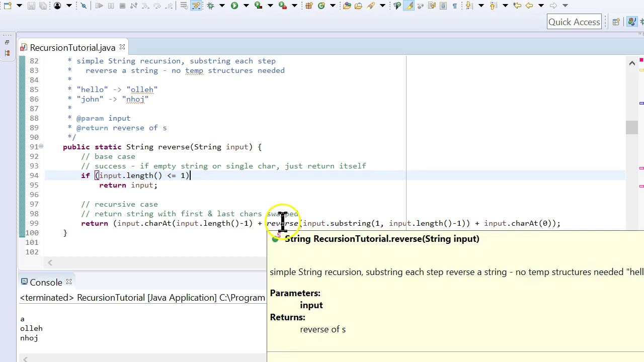Click the terminated RecursionTutorial status text
The width and height of the screenshot is (644, 362).
142,298
